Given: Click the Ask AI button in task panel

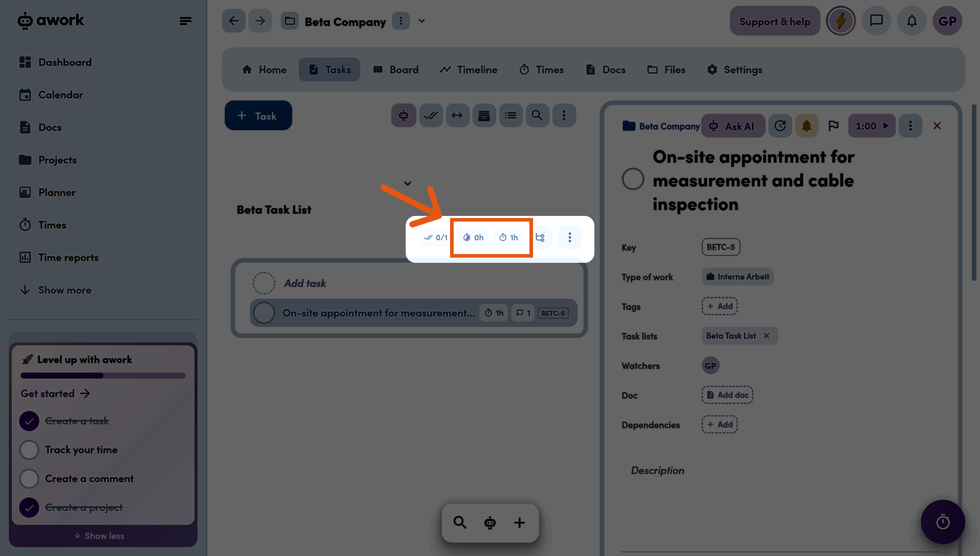Looking at the screenshot, I should click(732, 126).
